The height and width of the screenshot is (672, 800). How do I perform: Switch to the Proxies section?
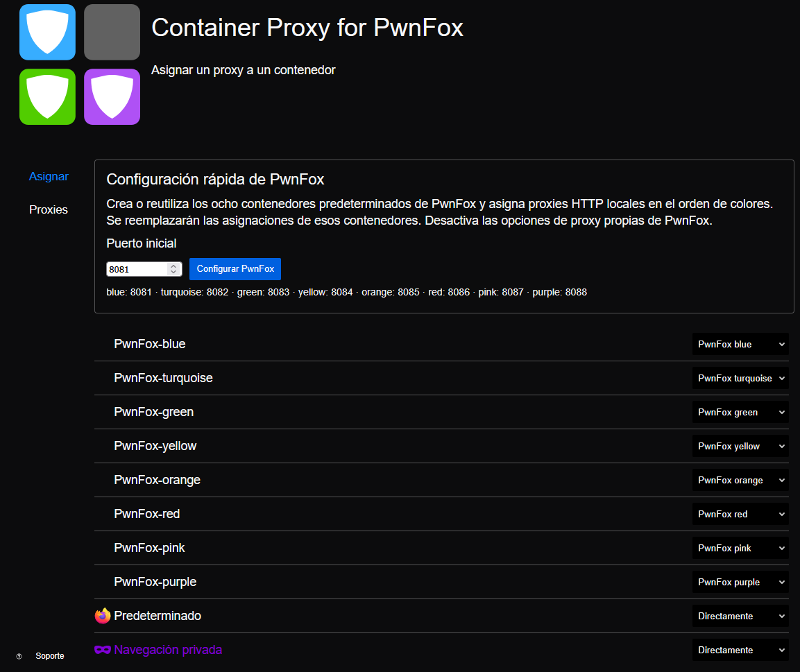(49, 209)
